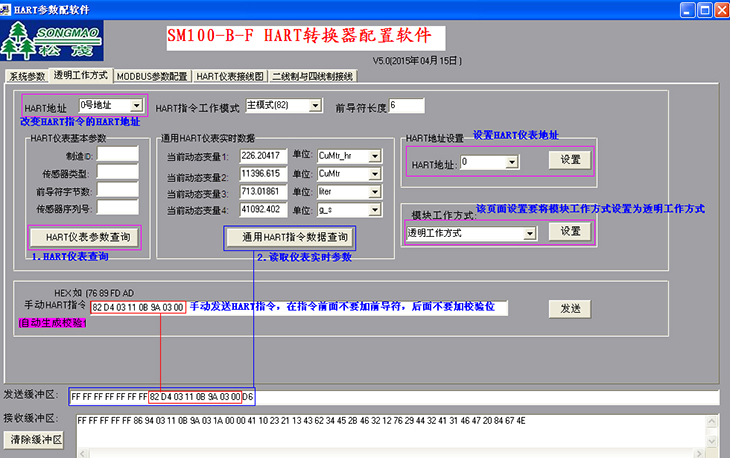Click the Songmao logo image
The image size is (730, 458).
52,40
